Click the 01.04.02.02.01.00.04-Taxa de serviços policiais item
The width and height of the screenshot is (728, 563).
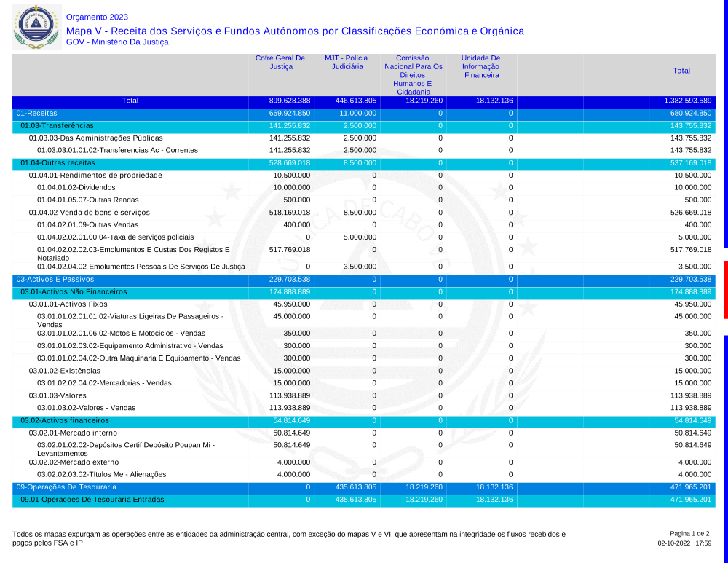point(116,237)
